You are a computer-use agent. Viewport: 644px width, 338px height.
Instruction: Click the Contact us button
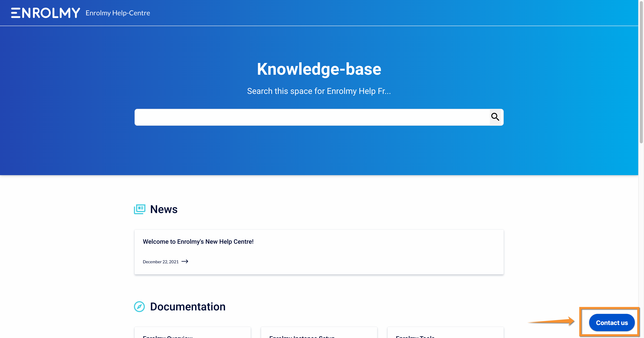click(x=612, y=323)
